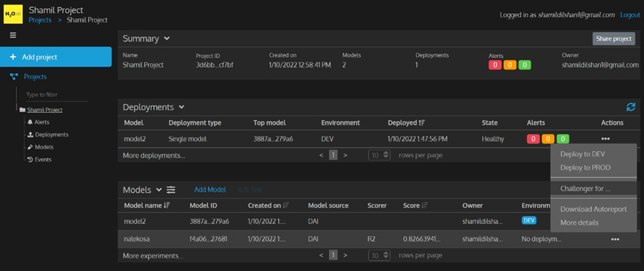Toggle the hamburger sidebar menu
644x271 pixels.
[x=13, y=36]
